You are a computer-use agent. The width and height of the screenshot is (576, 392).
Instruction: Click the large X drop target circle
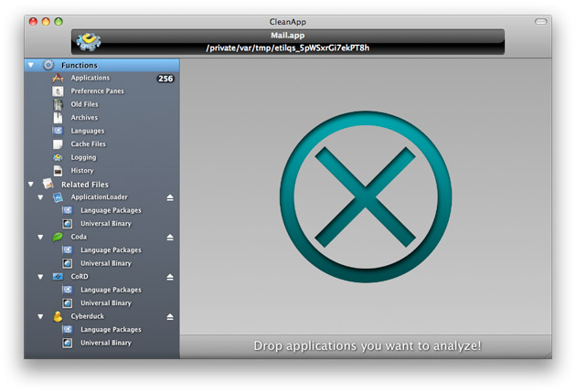click(x=366, y=197)
